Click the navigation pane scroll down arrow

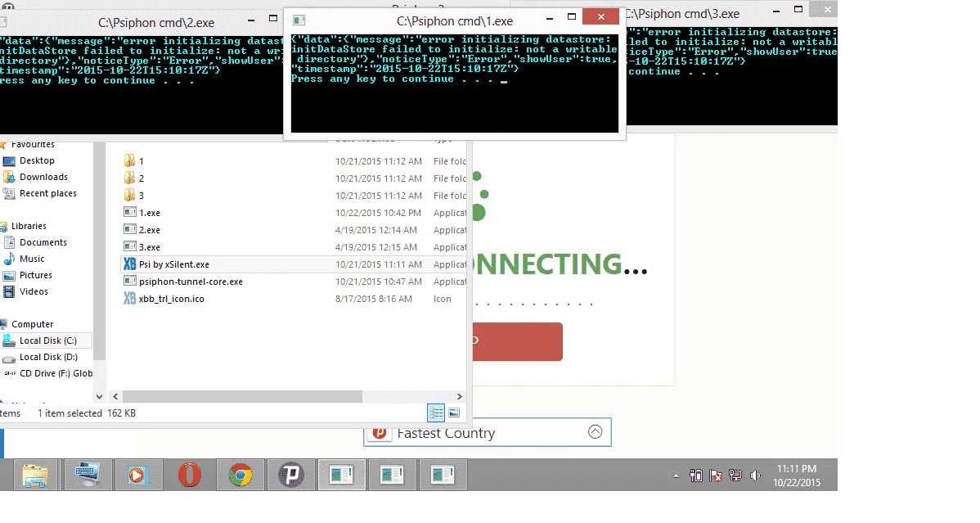pos(99,397)
